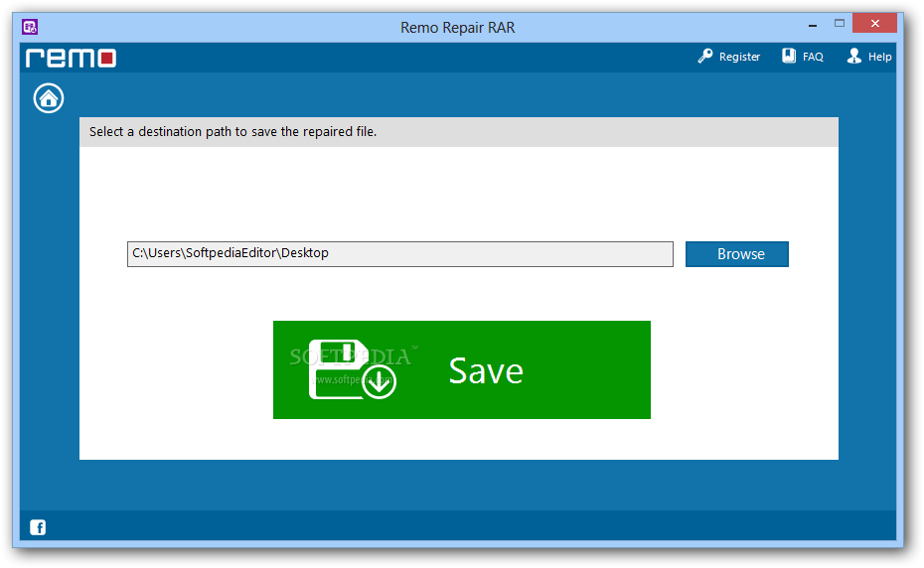Image resolution: width=924 pixels, height=568 pixels.
Task: Open Register from the top bar
Action: coord(739,57)
